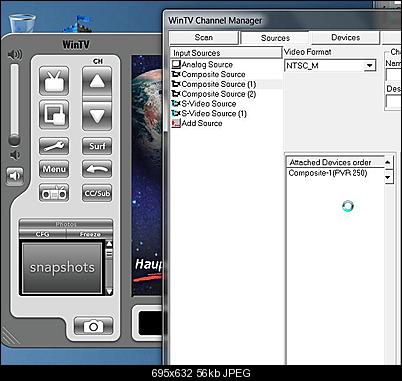Click the channel down arrow button
Screen dimensions: 402x381
pyautogui.click(x=97, y=116)
